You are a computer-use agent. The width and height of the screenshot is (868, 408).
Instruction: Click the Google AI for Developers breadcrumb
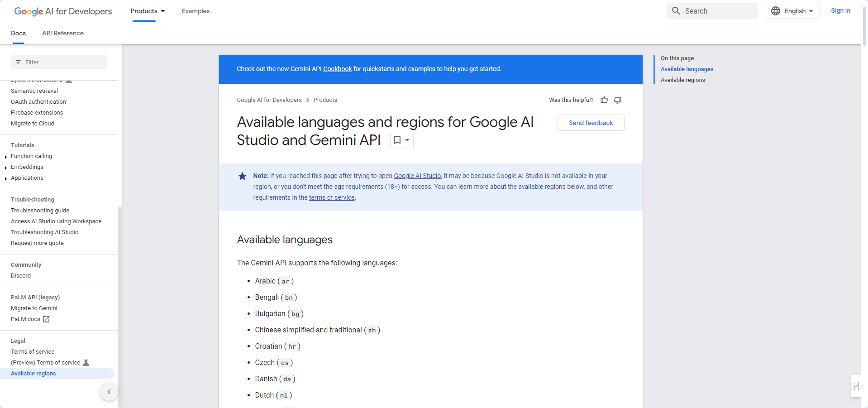point(269,100)
